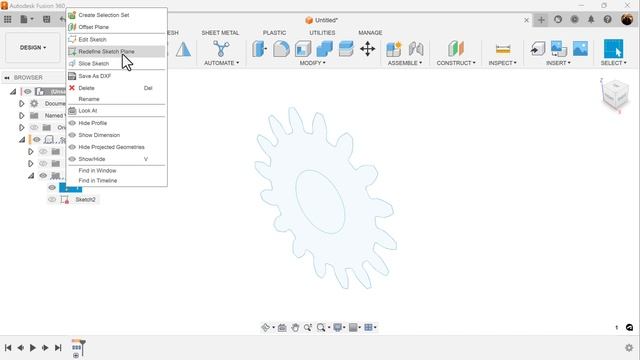Select the Offset Plane construct icon

click(x=456, y=49)
